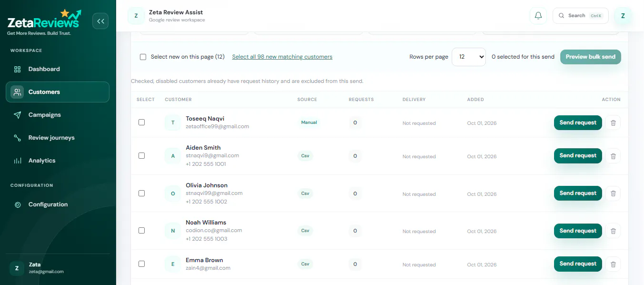Check the box beside Olivia Johnson
The height and width of the screenshot is (285, 644).
click(x=141, y=193)
